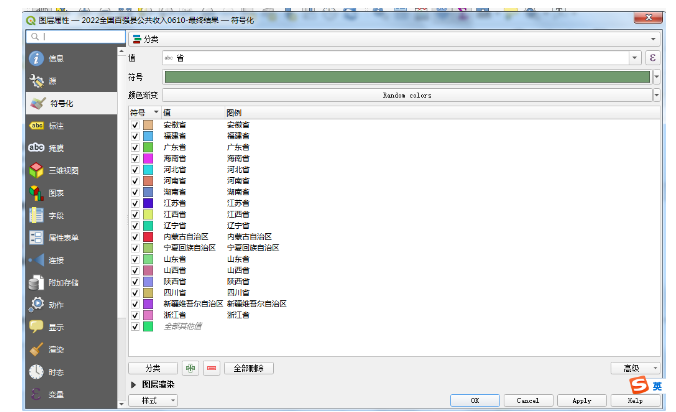Screen dimensions: 676x412
Task: Open the 高级 advanced dropdown
Action: pos(635,368)
